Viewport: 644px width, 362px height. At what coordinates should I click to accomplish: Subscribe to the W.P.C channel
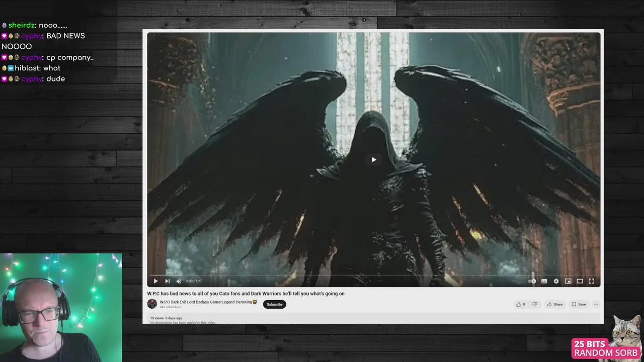275,304
